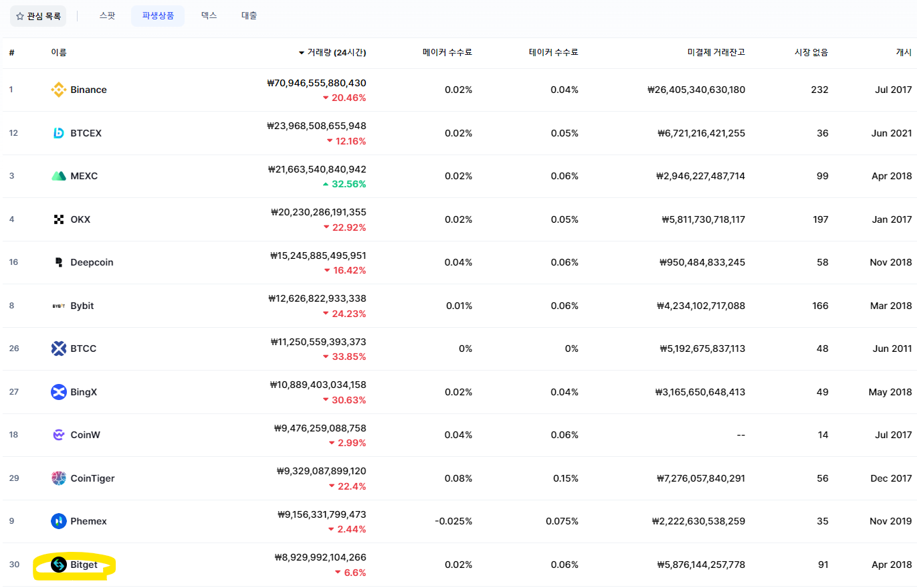
Task: Click the BTCEX logo icon
Action: [x=59, y=133]
